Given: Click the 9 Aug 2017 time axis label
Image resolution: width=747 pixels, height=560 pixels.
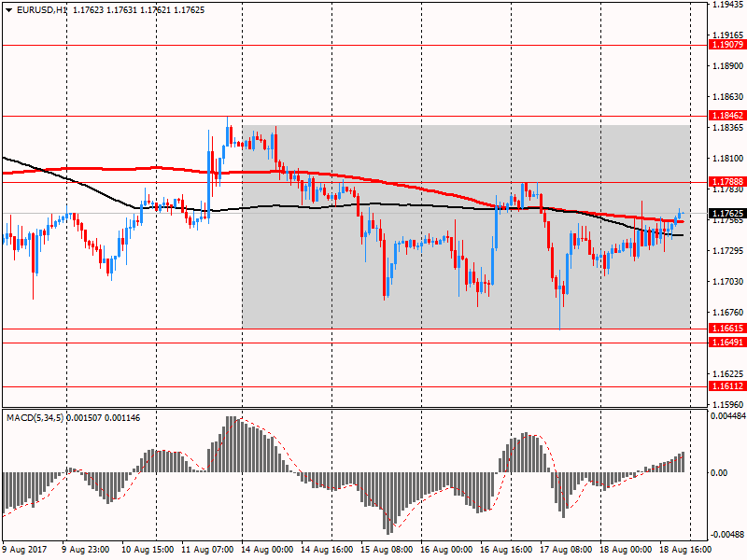Looking at the screenshot, I should pos(25,550).
